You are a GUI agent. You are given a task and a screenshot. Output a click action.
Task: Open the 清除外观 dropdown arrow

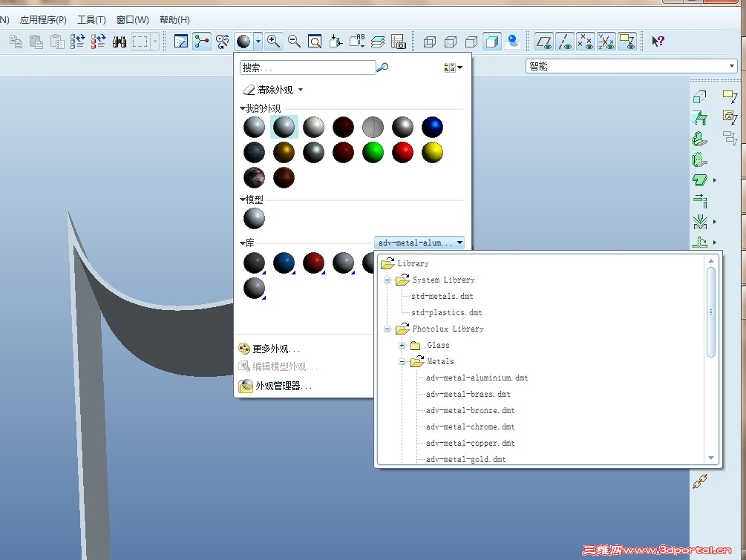[x=300, y=89]
